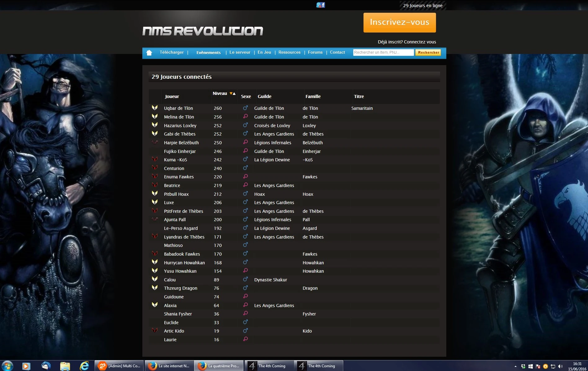Click the Inscrivez-vous button

pyautogui.click(x=399, y=22)
